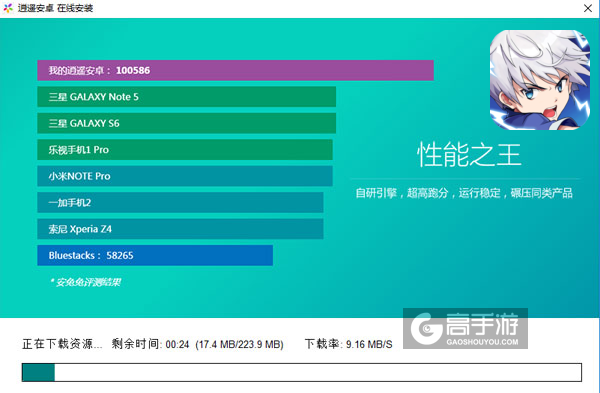Select the 乐视手机1 Pro benchmark bar
600x393 pixels.
pos(185,150)
